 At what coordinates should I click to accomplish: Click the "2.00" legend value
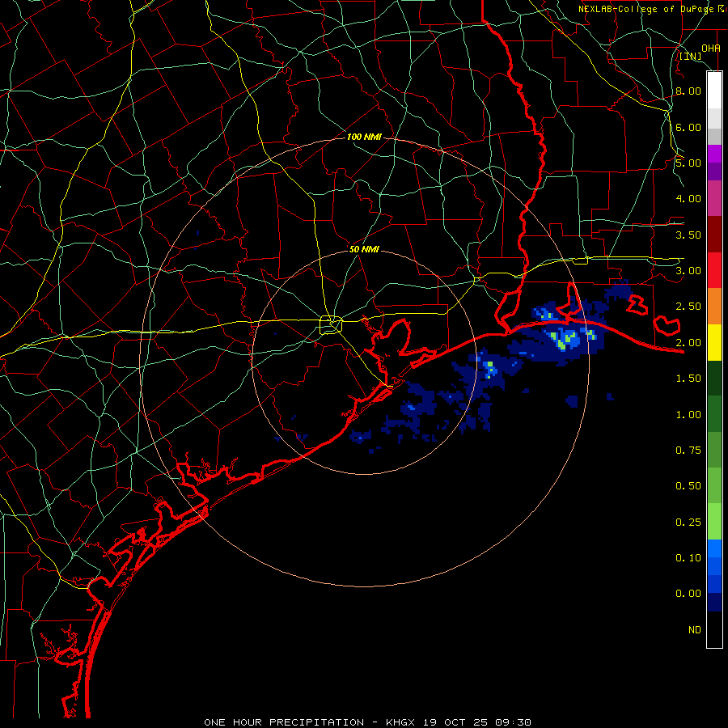point(688,343)
